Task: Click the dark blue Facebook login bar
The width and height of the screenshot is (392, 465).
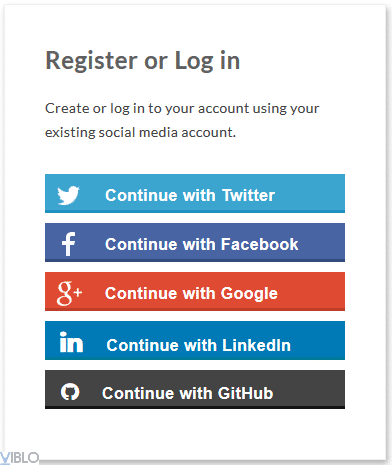Action: click(x=195, y=242)
